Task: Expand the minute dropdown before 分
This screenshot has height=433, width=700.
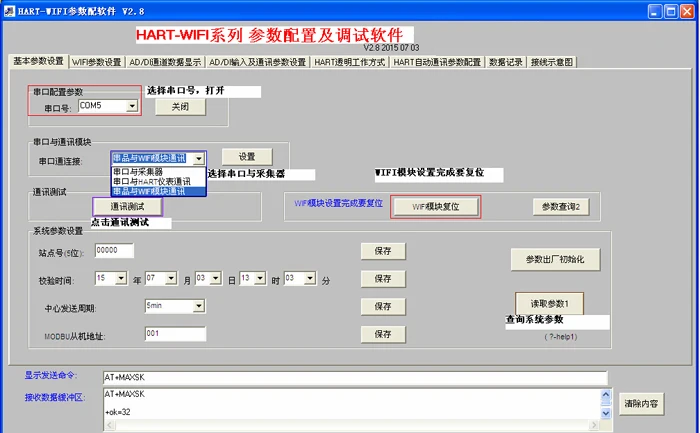Action: click(x=310, y=279)
